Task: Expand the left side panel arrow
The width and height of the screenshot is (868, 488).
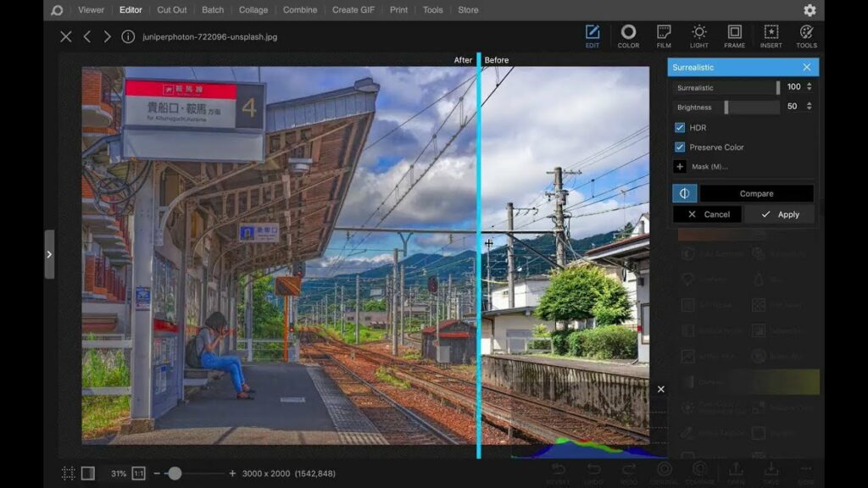Action: coord(50,253)
